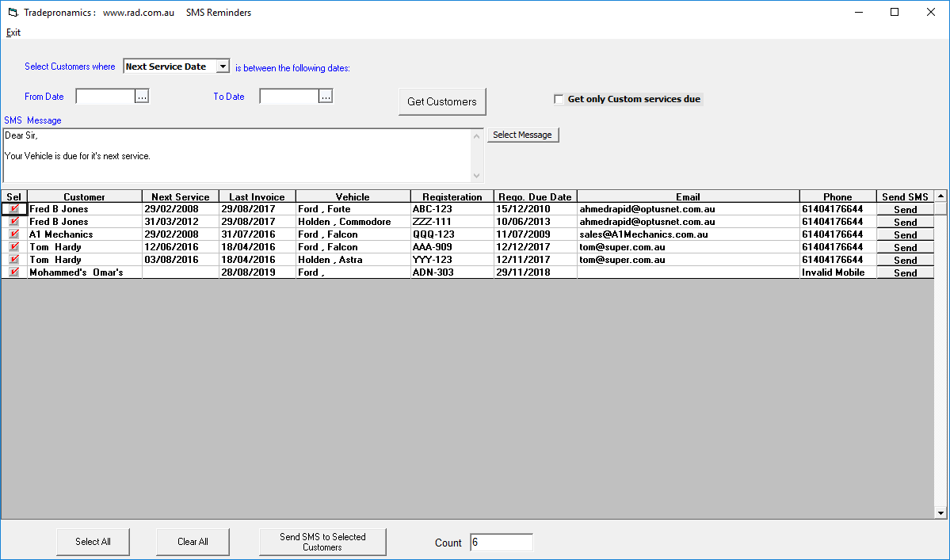The image size is (950, 560).
Task: Click the Count field showing 6
Action: coord(501,543)
